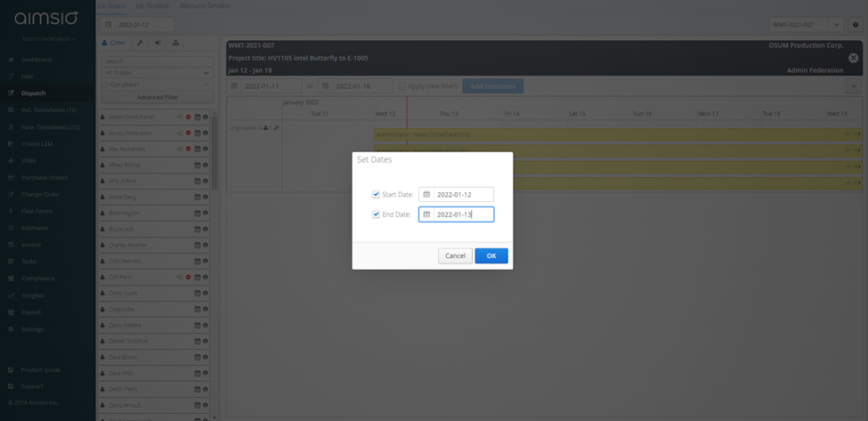The width and height of the screenshot is (868, 421).
Task: Open Compliance in the sidebar menu
Action: click(x=37, y=279)
